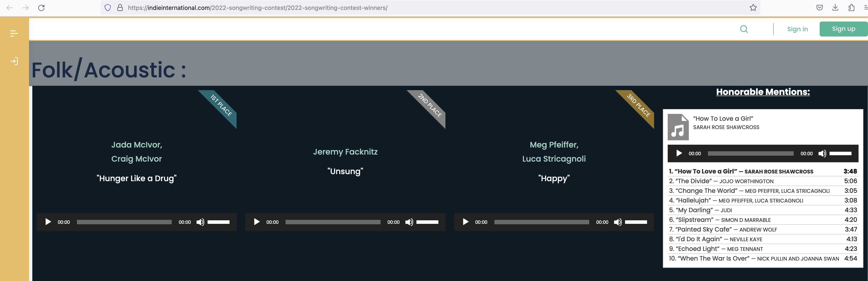Open the browser downloads icon
Screen dimensions: 868x281
click(835, 8)
